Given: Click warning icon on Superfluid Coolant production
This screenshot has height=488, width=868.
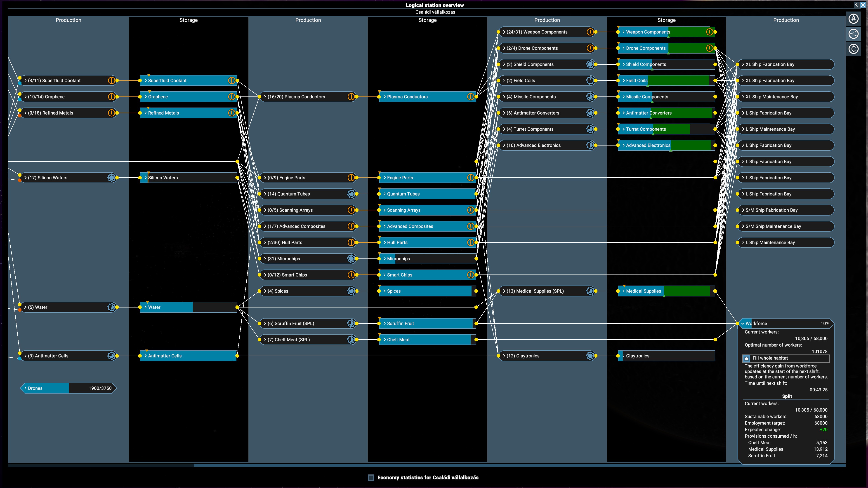Looking at the screenshot, I should click(111, 80).
